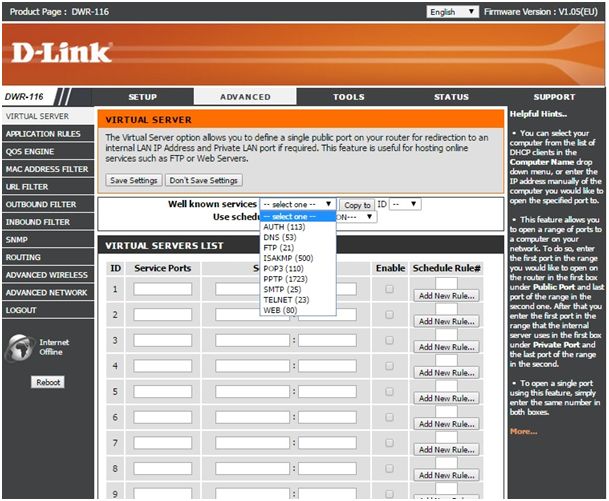Viewport: 609px width, 501px height.
Task: Enable virtual server rule 6 checkbox
Action: 389,417
